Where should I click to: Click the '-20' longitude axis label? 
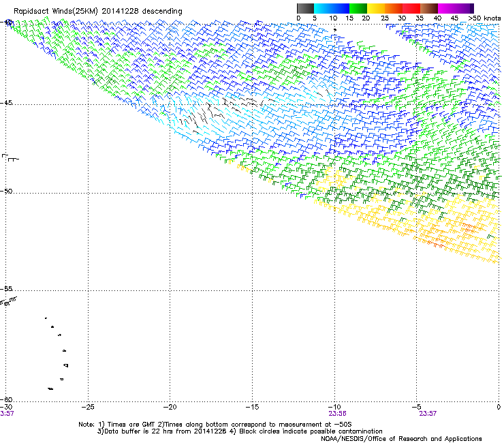tap(170, 407)
